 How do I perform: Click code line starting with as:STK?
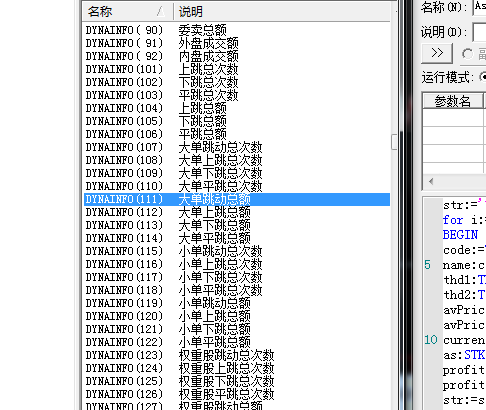pyautogui.click(x=464, y=355)
